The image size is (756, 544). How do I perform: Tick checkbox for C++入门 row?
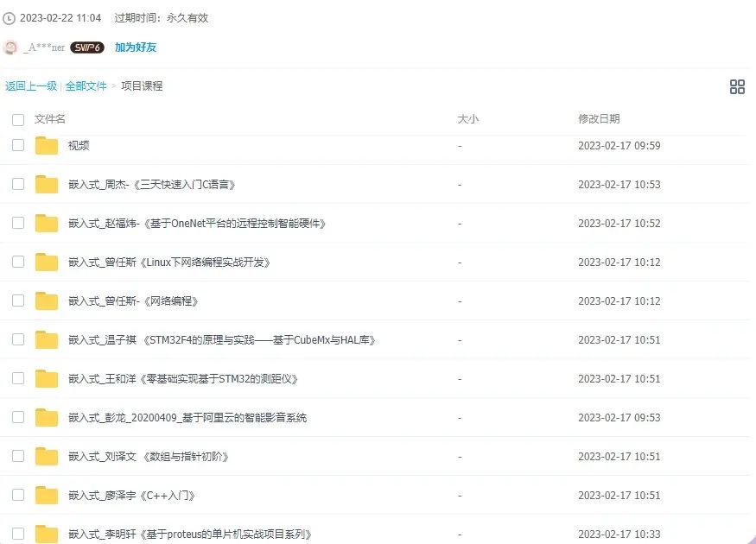[18, 495]
